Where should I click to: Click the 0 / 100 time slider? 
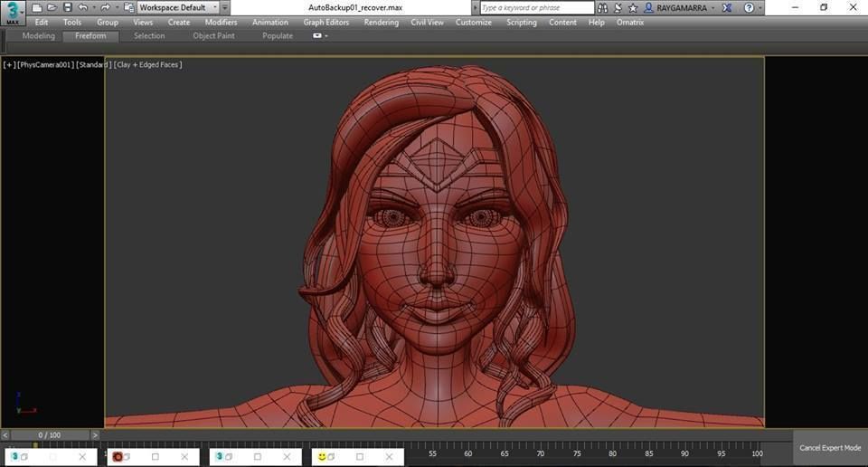(x=49, y=435)
